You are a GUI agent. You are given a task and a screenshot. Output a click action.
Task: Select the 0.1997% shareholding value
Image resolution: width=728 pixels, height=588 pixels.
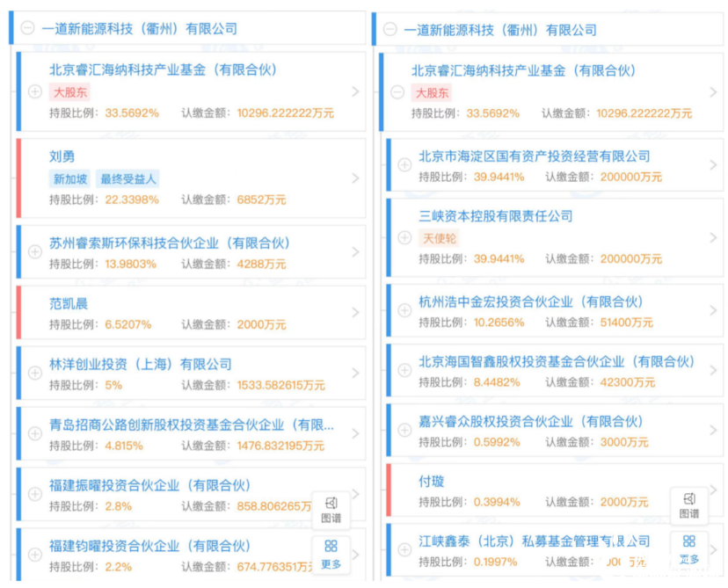pos(495,562)
